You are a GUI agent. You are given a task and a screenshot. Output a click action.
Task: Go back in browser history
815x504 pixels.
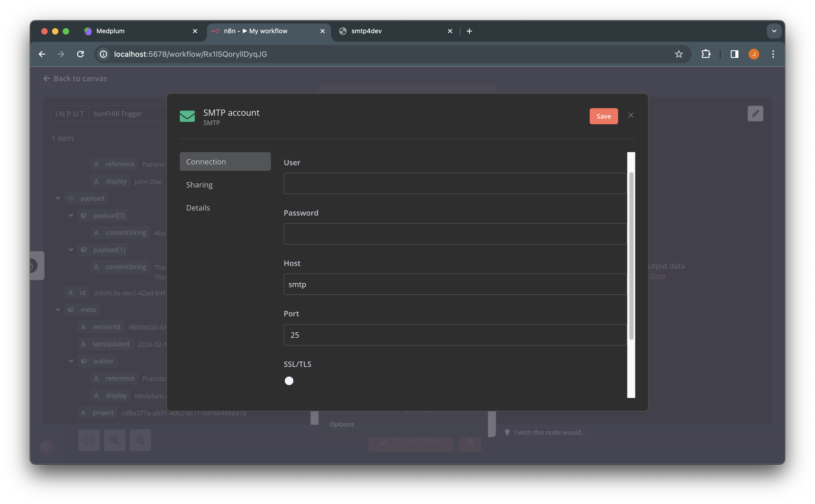point(42,54)
